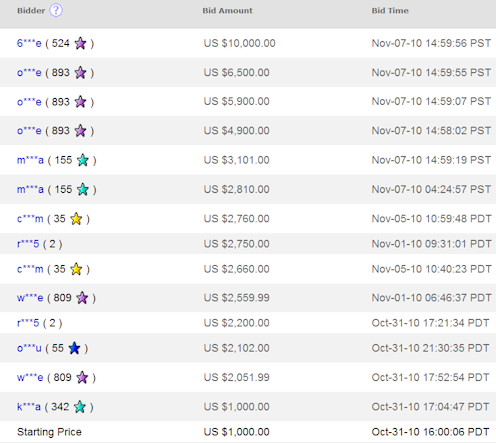Click the teal star next to k***a (342)
The height and width of the screenshot is (443, 496).
point(80,407)
